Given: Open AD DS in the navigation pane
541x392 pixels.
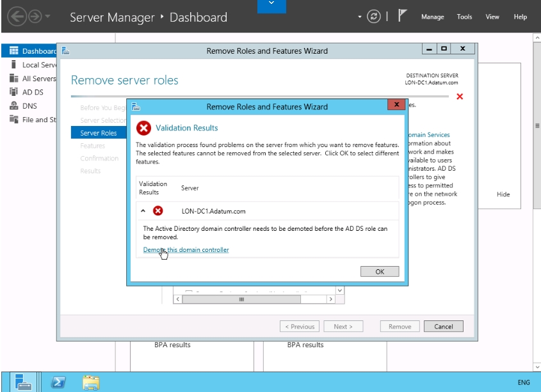Looking at the screenshot, I should pos(29,92).
